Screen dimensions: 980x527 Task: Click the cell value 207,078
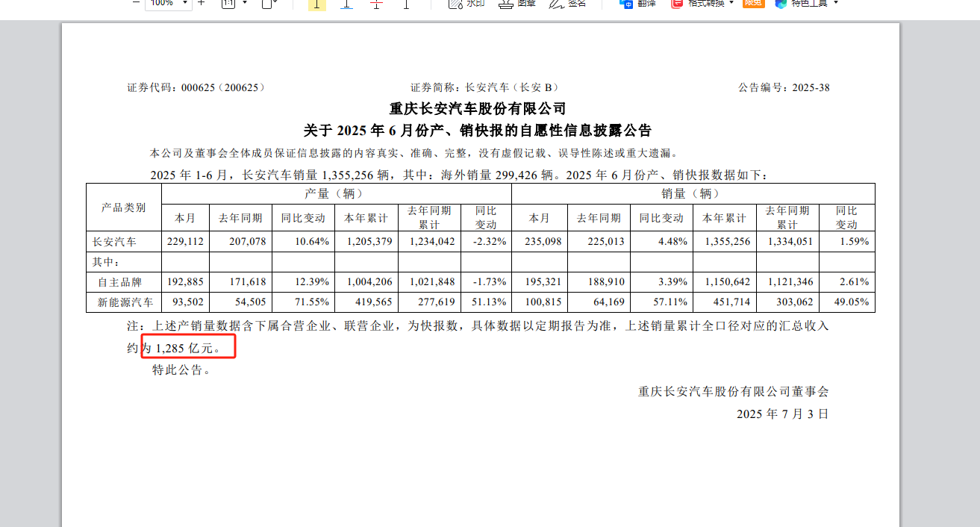248,242
